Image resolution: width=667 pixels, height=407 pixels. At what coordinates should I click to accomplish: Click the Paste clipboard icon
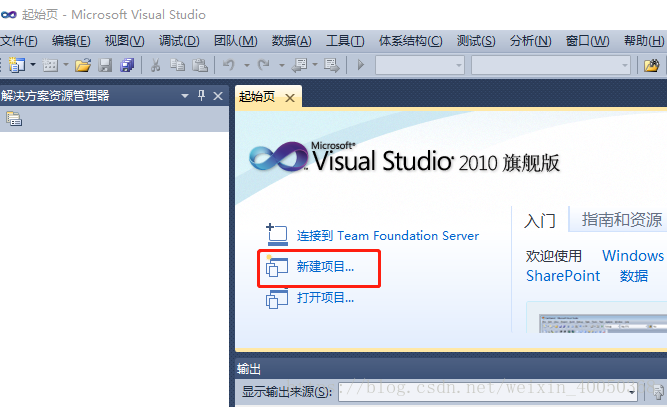[x=200, y=65]
